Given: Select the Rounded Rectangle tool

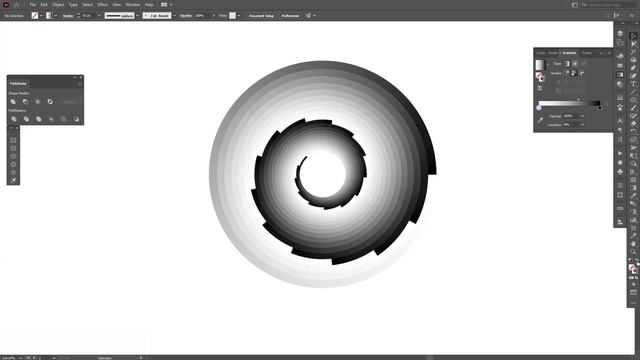Looking at the screenshot, I should pyautogui.click(x=13, y=148).
